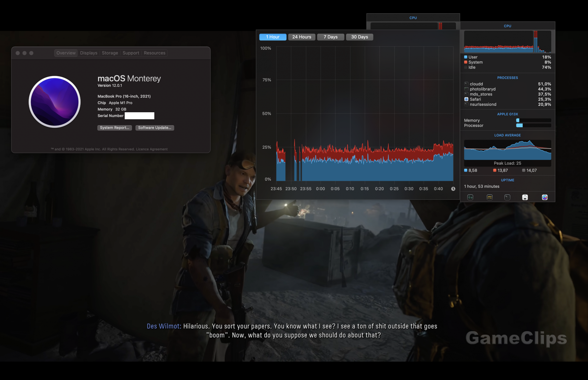Click the Apple G13X Processor usage bar
Viewport: 588px width, 380px height.
click(x=533, y=125)
